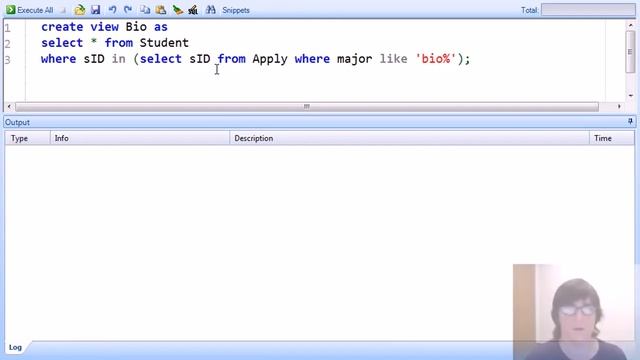Viewport: 640px width, 360px height.
Task: Click the table name 'Student' on line 2
Action: click(x=164, y=43)
